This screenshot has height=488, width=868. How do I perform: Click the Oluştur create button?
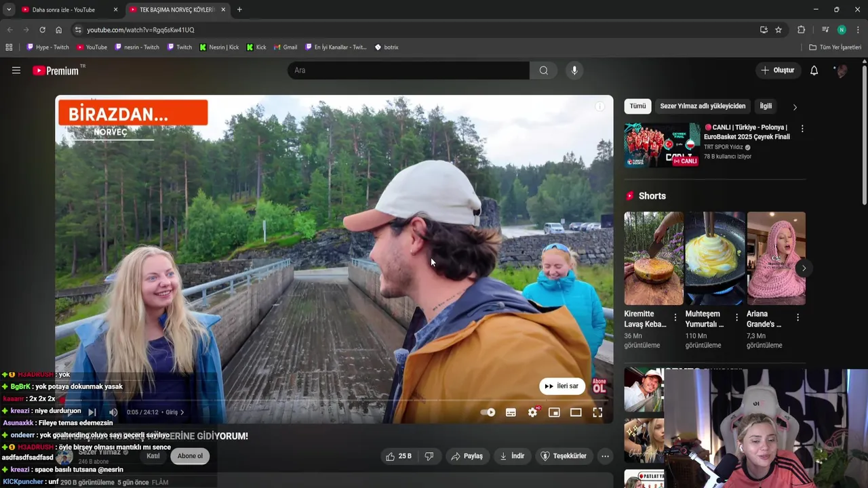click(777, 70)
